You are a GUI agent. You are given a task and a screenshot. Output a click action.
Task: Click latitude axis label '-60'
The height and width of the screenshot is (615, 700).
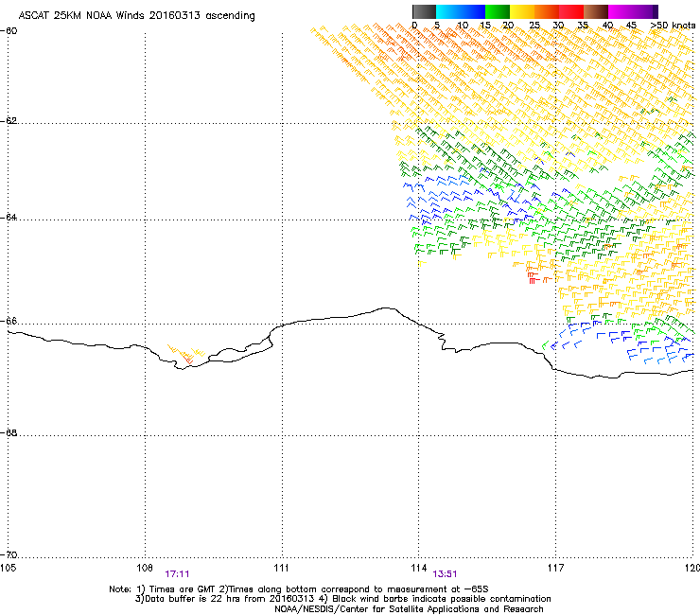click(x=9, y=31)
